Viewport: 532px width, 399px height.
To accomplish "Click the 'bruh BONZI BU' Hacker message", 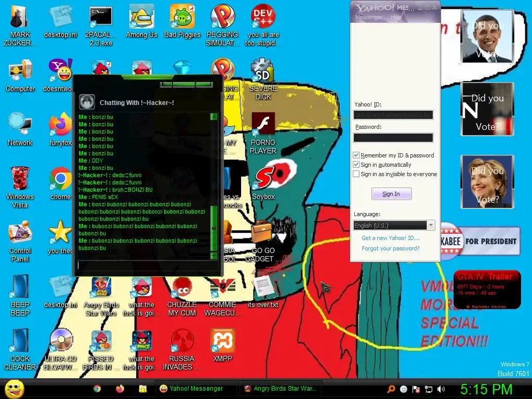I will [115, 190].
